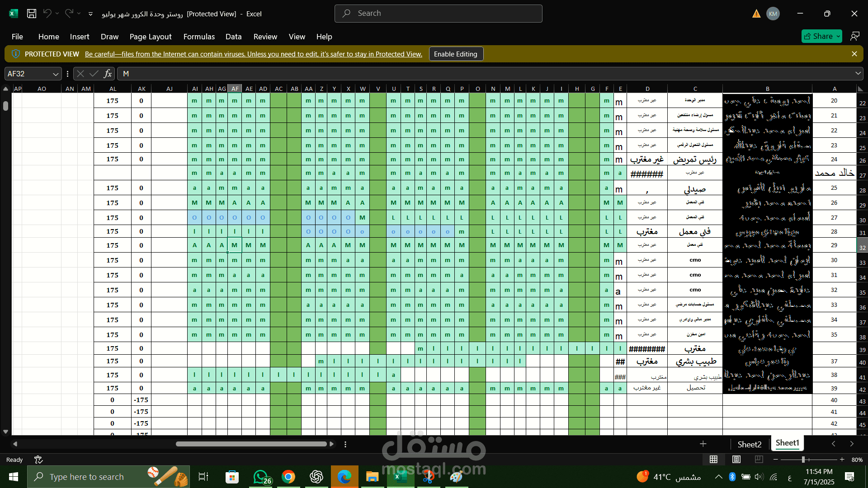868x488 pixels.
Task: Open File Explorer from the taskbar
Action: click(x=372, y=477)
